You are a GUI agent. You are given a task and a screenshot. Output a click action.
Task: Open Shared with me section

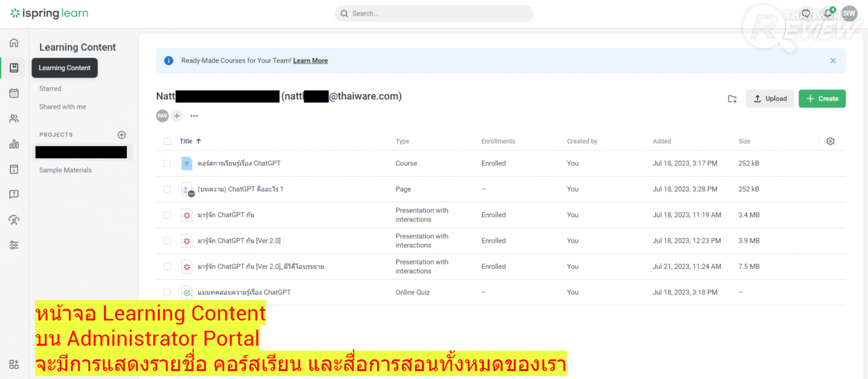pyautogui.click(x=62, y=107)
